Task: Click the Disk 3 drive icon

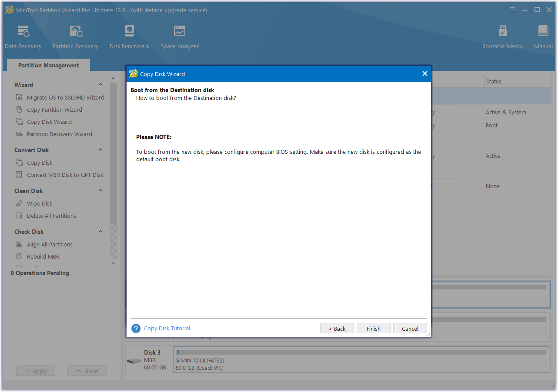Action: pyautogui.click(x=134, y=361)
